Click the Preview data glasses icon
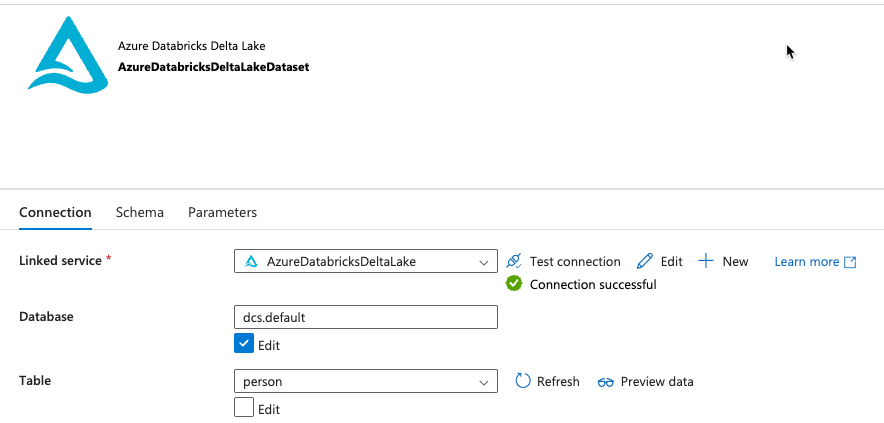The height and width of the screenshot is (423, 884). tap(605, 382)
